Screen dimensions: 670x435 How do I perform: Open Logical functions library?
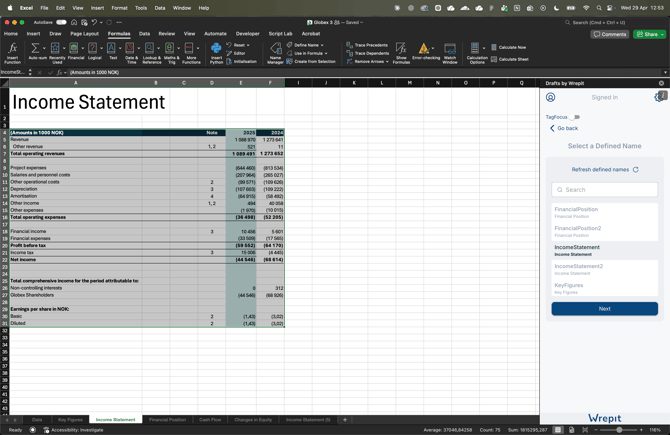click(x=94, y=52)
